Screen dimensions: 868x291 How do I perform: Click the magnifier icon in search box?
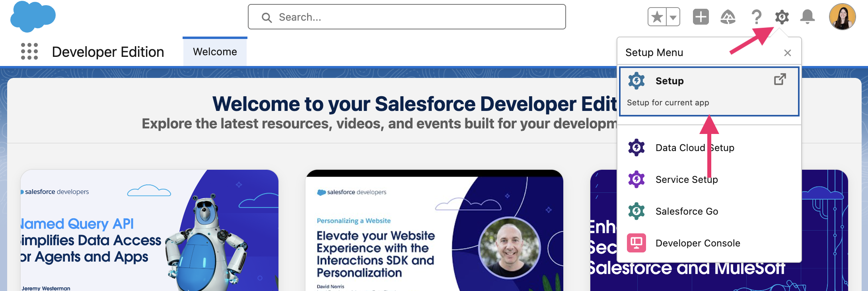pyautogui.click(x=267, y=17)
